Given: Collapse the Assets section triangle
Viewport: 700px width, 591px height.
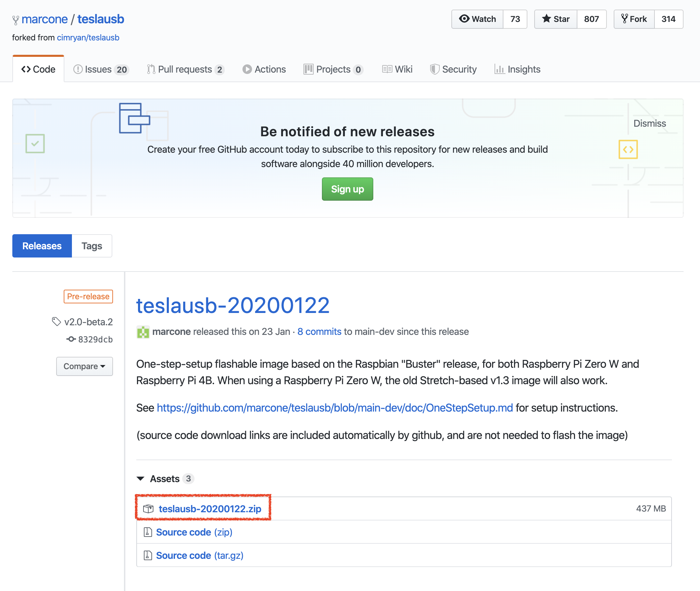Looking at the screenshot, I should click(140, 479).
